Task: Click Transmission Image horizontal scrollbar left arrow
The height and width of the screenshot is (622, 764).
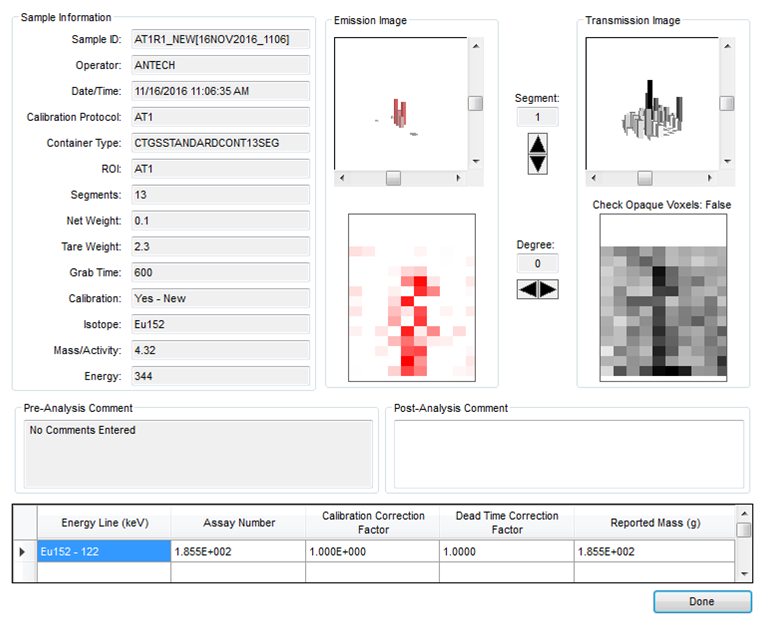Action: [x=593, y=178]
